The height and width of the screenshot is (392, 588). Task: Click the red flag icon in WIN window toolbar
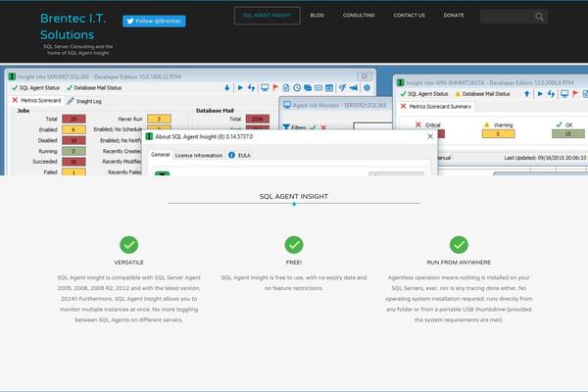(x=575, y=94)
